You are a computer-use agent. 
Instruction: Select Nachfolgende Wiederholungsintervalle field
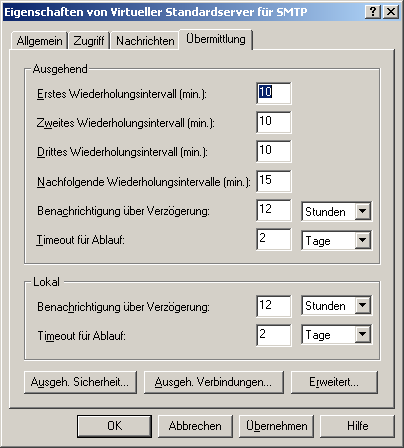click(x=274, y=181)
